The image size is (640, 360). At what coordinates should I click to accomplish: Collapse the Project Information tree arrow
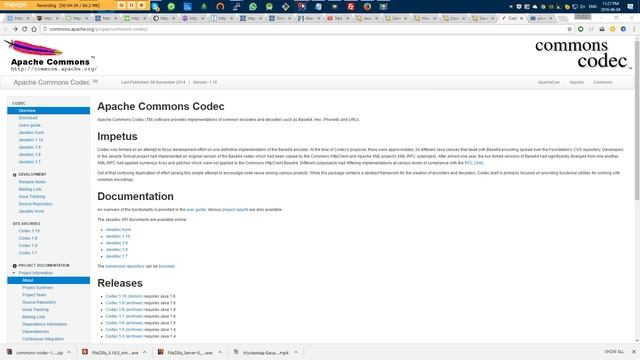[14, 273]
